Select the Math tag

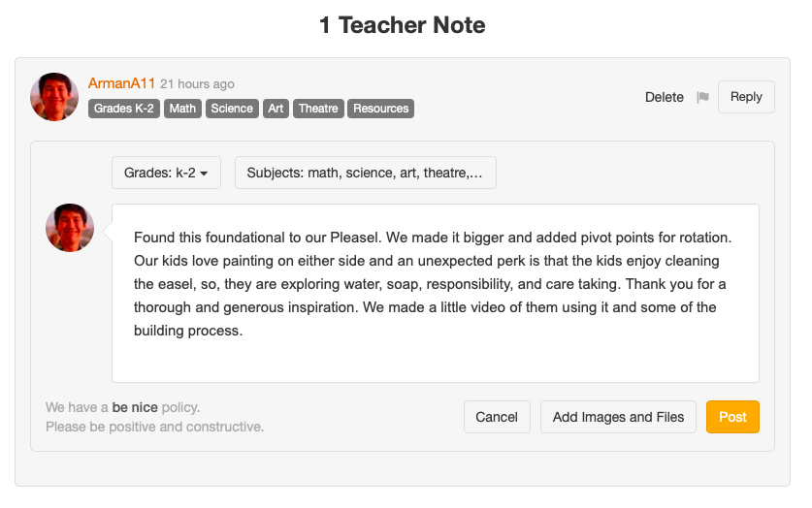point(182,109)
